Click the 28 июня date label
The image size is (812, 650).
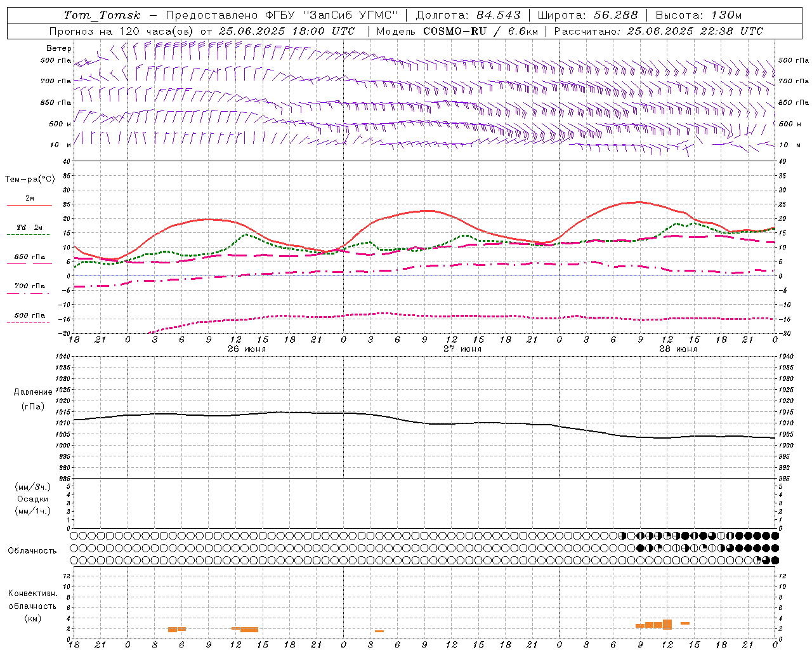(678, 349)
